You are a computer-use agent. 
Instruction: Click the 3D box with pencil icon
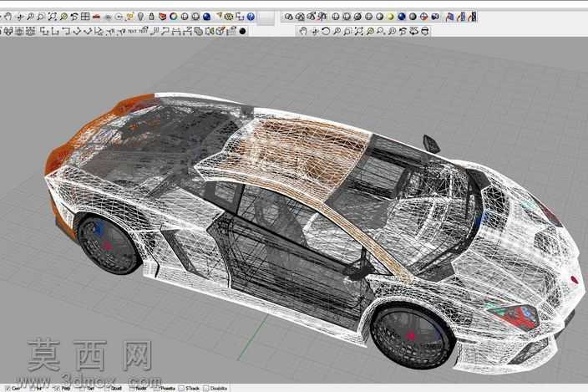(220, 31)
